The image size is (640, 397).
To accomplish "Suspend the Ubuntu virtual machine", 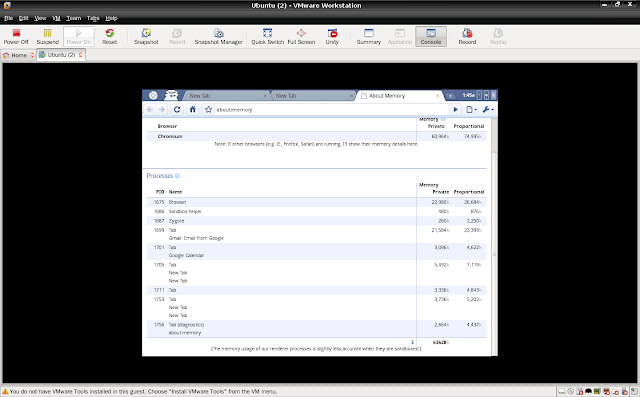I will (x=47, y=37).
